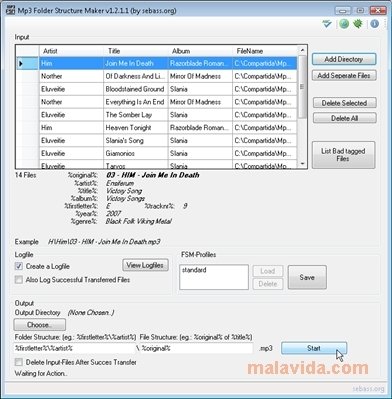
Task: Click the Folder Structure input field
Action: 75,348
